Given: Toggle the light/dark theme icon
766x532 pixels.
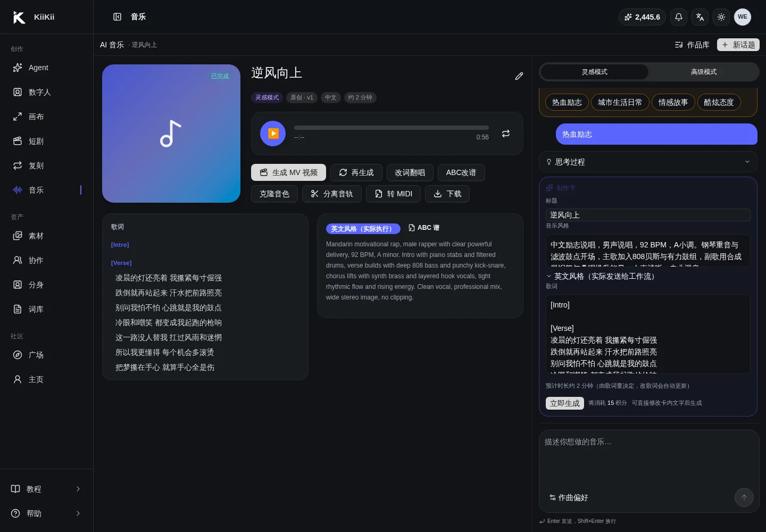Looking at the screenshot, I should pos(721,17).
